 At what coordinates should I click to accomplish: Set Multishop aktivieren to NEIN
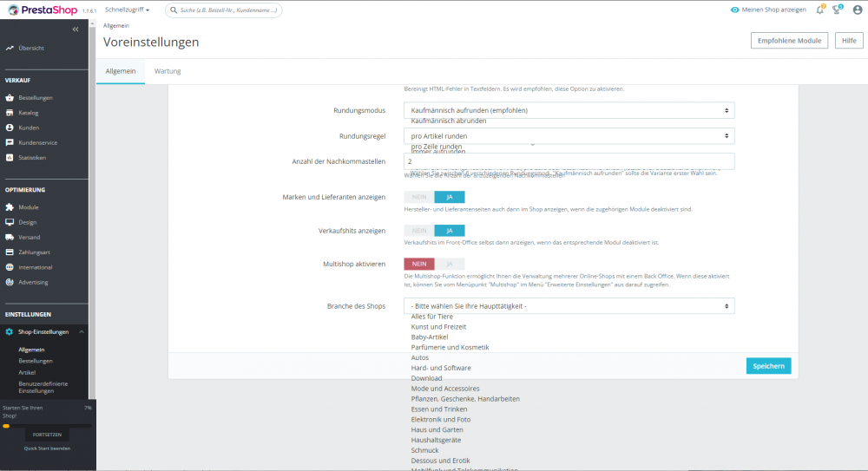pos(419,264)
